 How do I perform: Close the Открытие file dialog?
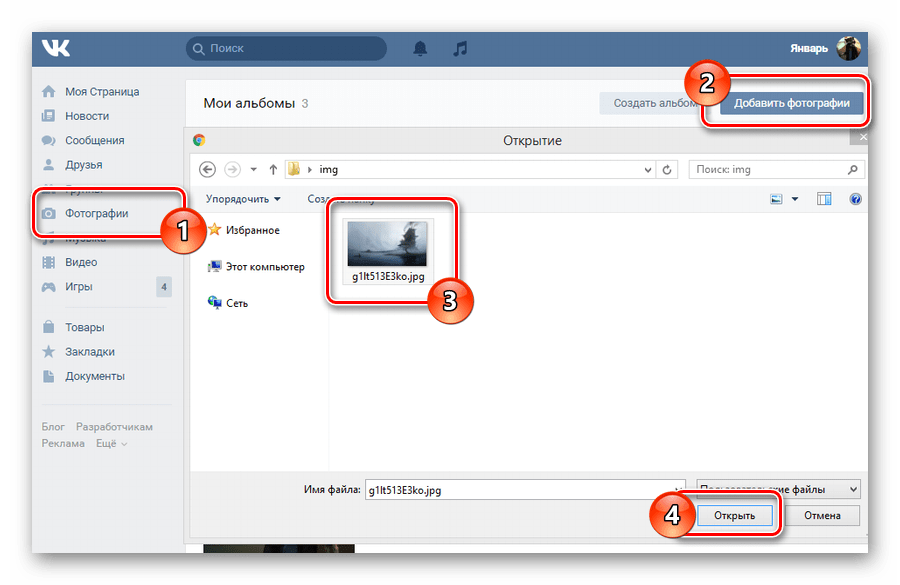point(863,137)
